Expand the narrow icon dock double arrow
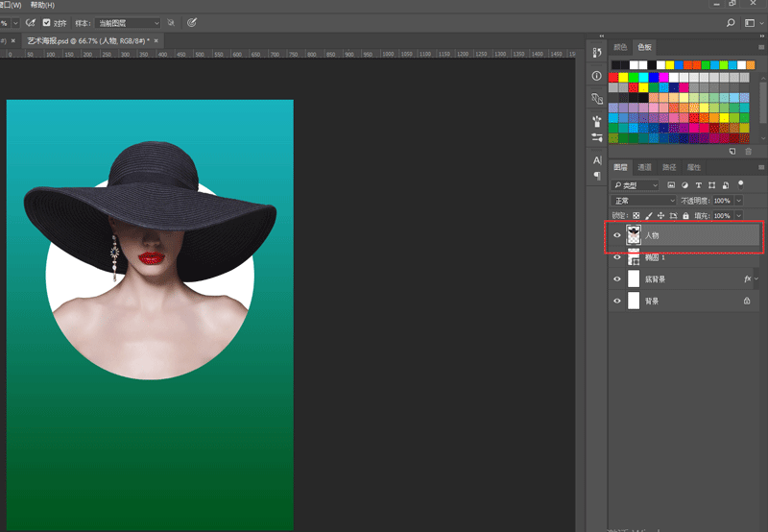Viewport: 768px width, 532px height. [x=602, y=36]
